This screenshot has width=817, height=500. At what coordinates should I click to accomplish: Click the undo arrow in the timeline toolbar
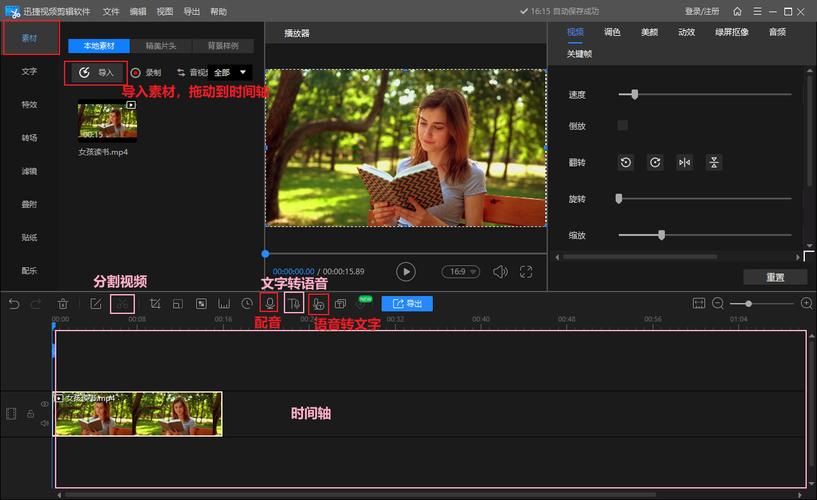click(x=14, y=303)
